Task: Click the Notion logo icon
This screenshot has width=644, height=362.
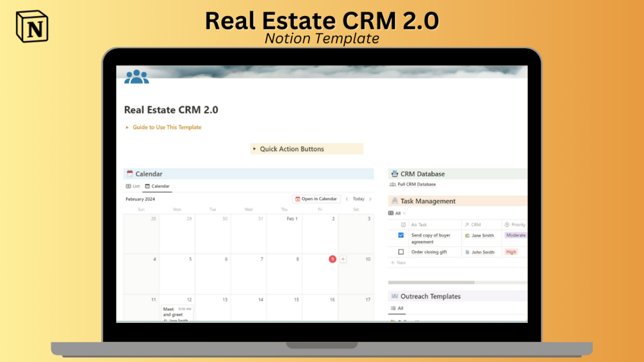Action: click(32, 26)
